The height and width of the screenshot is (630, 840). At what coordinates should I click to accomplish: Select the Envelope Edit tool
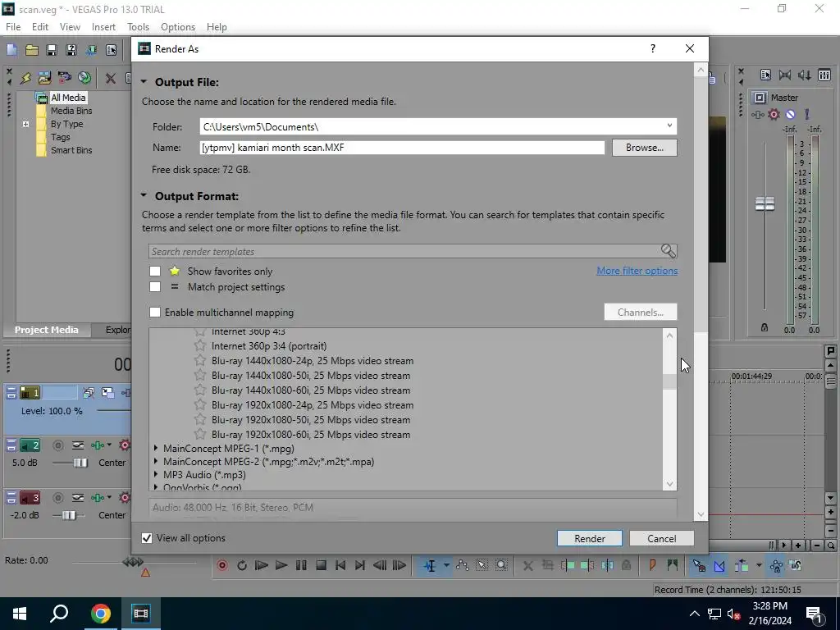pos(463,565)
